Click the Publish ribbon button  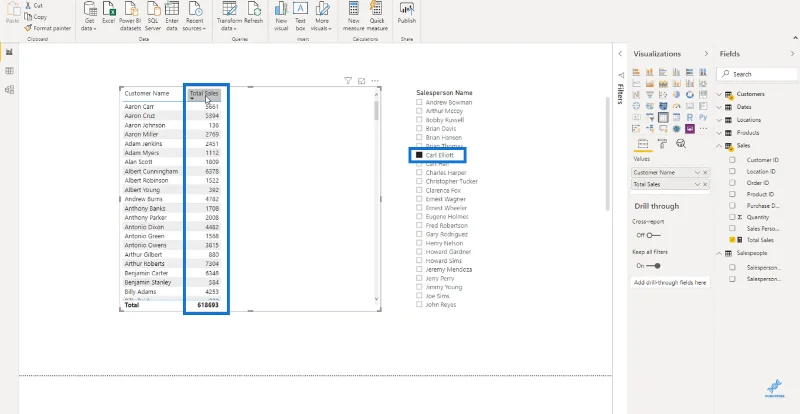tap(407, 13)
